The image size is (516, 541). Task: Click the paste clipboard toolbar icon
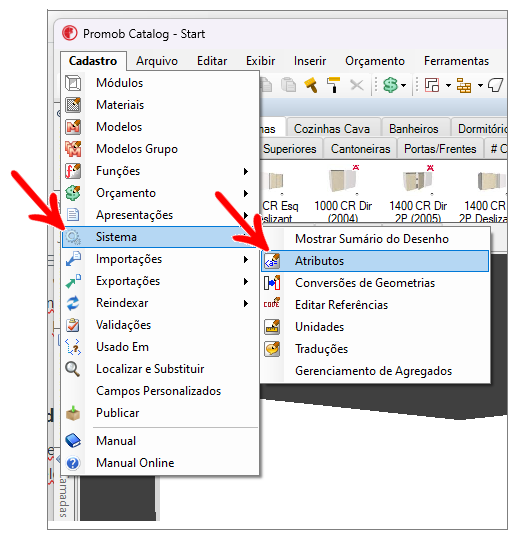click(x=288, y=85)
